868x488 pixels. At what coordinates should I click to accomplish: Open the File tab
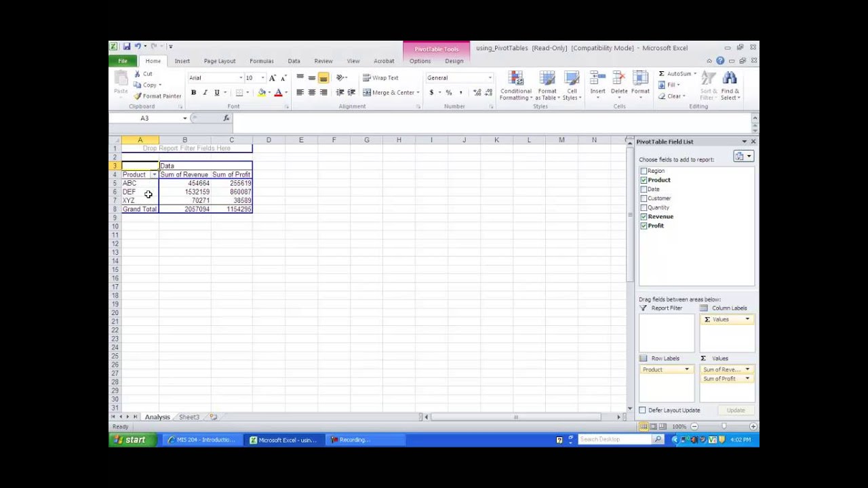pyautogui.click(x=123, y=61)
